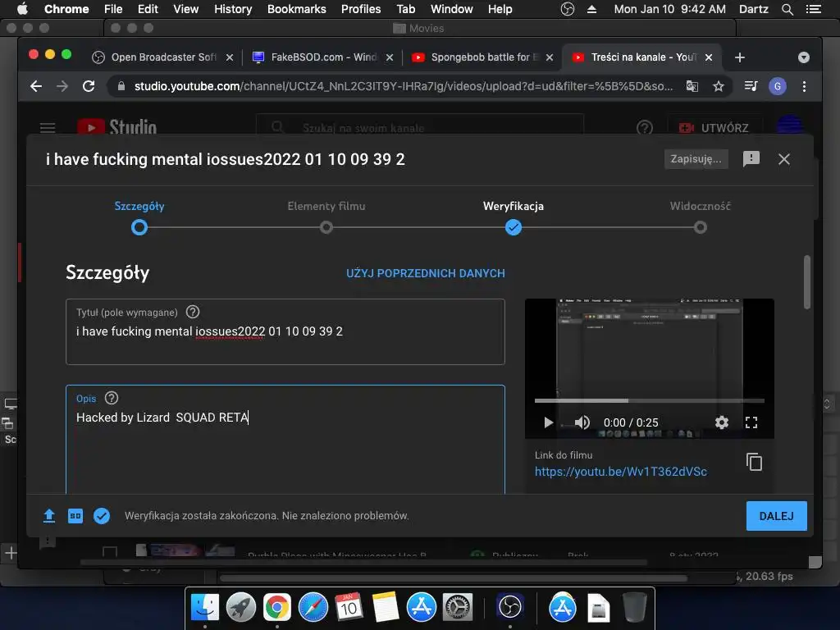Screen dimensions: 840x630
Task: Open the Chrome profile avatar G
Action: pyautogui.click(x=778, y=86)
